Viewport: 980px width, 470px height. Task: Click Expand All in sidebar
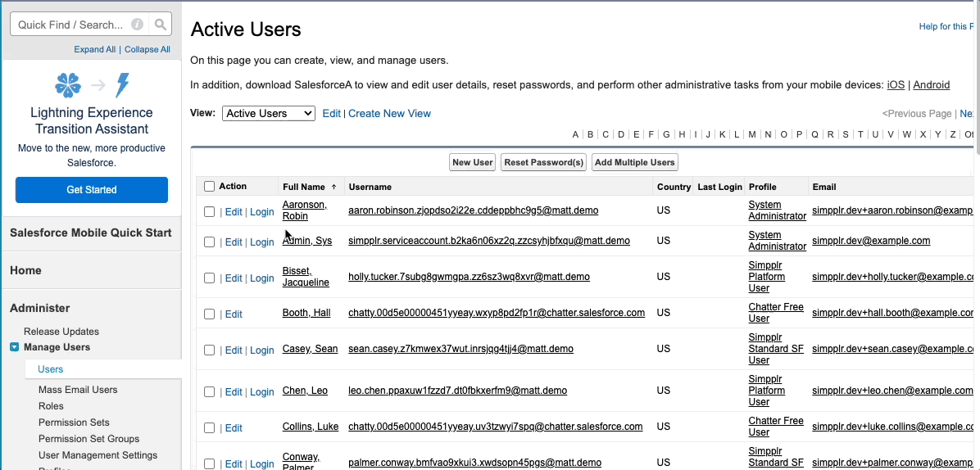tap(94, 49)
